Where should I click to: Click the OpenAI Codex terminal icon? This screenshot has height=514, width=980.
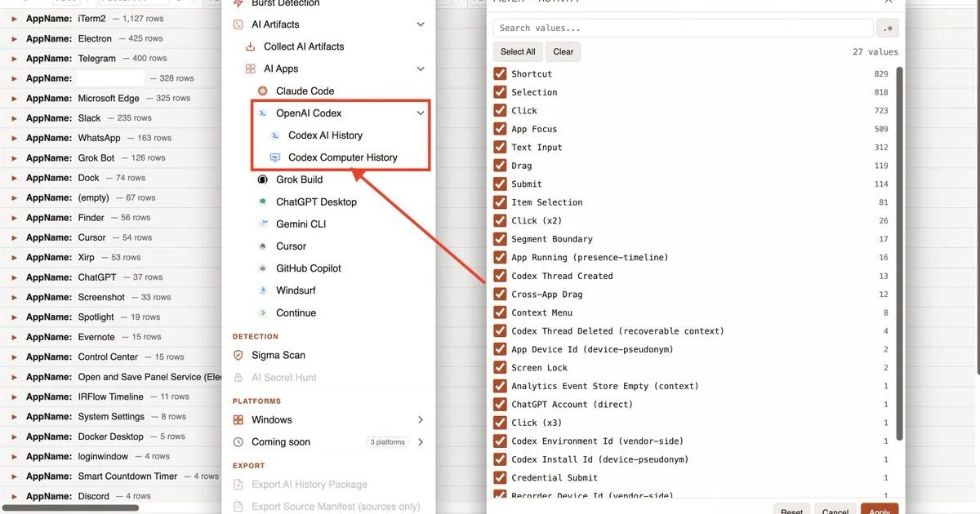[x=262, y=113]
